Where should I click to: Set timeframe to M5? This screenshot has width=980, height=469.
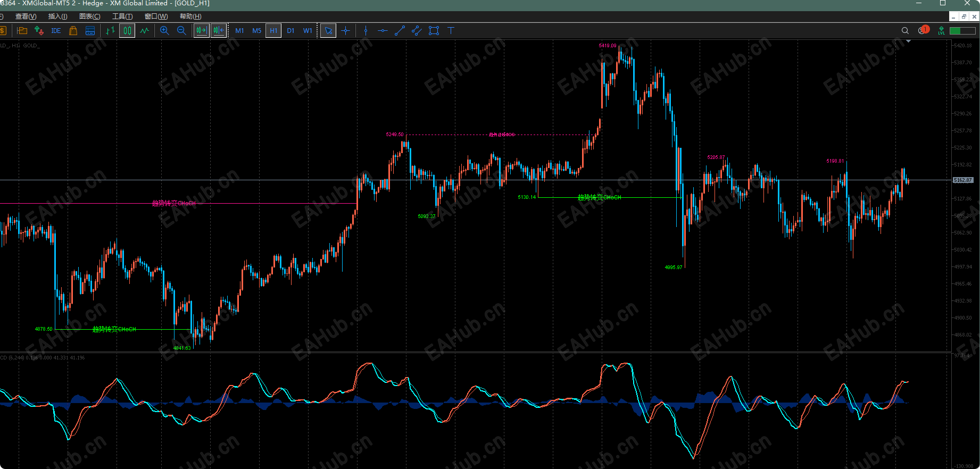256,31
